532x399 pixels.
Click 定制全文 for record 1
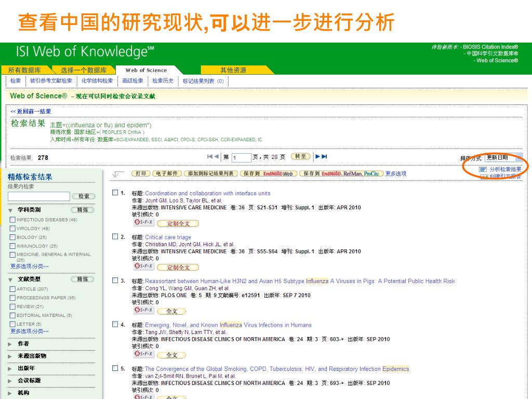(178, 223)
